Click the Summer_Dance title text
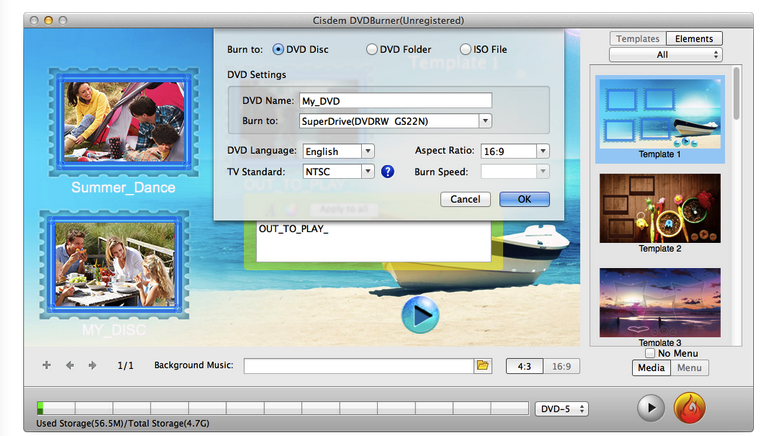This screenshot has width=783, height=436. coord(123,188)
